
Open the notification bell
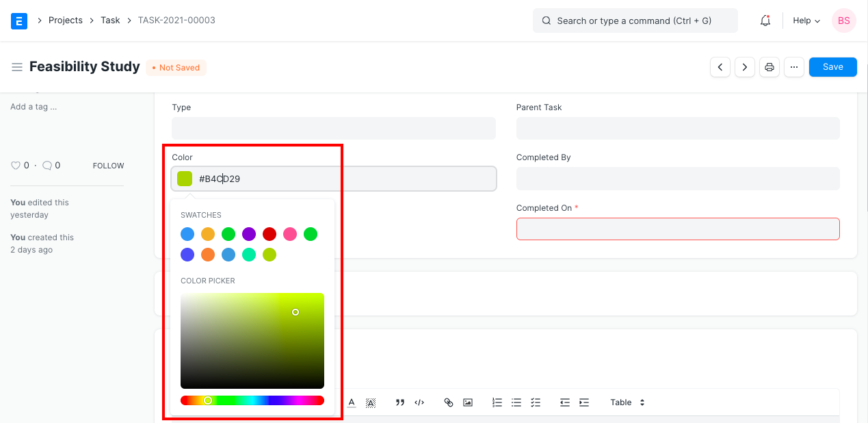coord(765,21)
